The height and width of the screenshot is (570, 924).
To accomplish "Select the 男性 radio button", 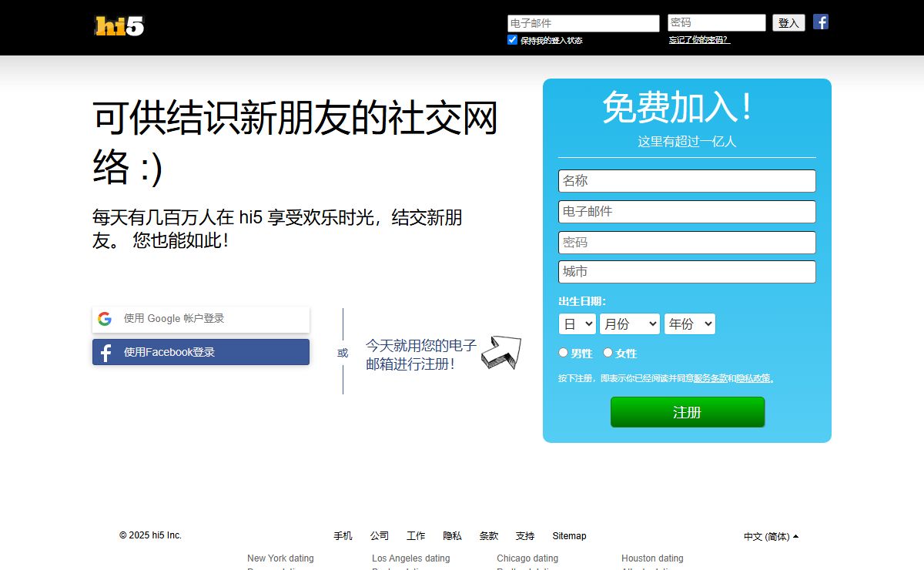I will coord(563,353).
